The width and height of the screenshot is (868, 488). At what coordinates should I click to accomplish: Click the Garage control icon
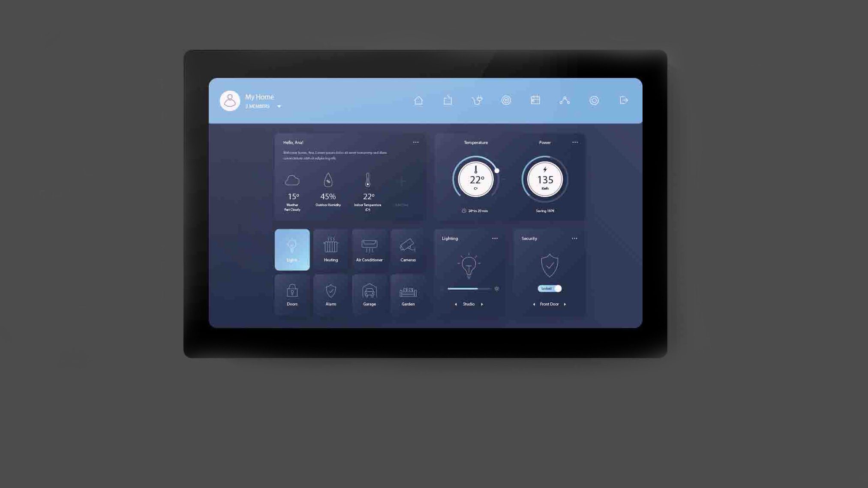369,292
